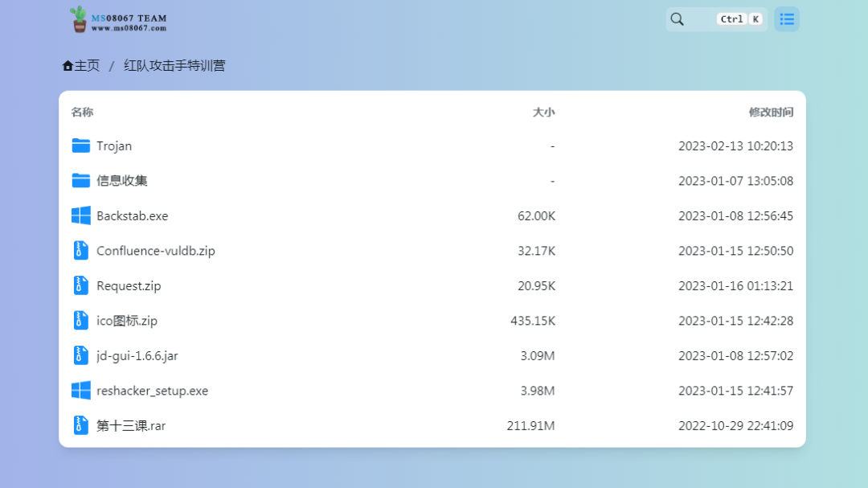Viewport: 868px width, 488px height.
Task: Open Request.zip file name
Action: pos(129,286)
